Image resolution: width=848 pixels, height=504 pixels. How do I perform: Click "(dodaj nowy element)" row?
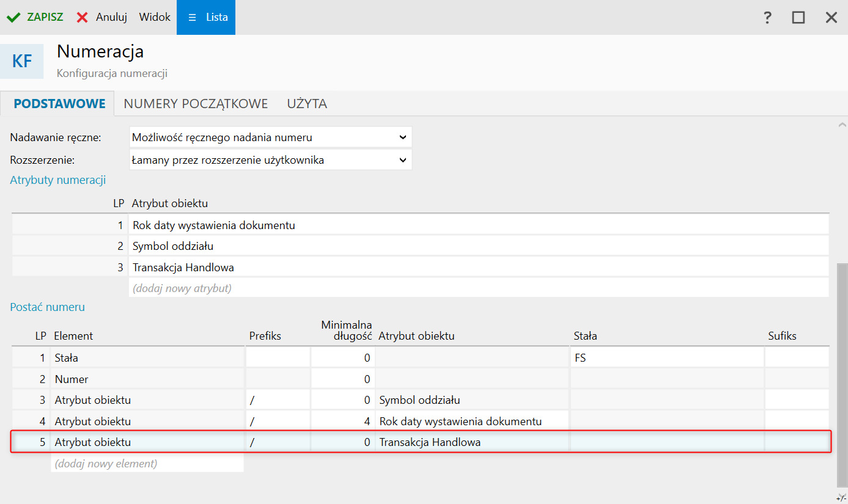point(106,464)
